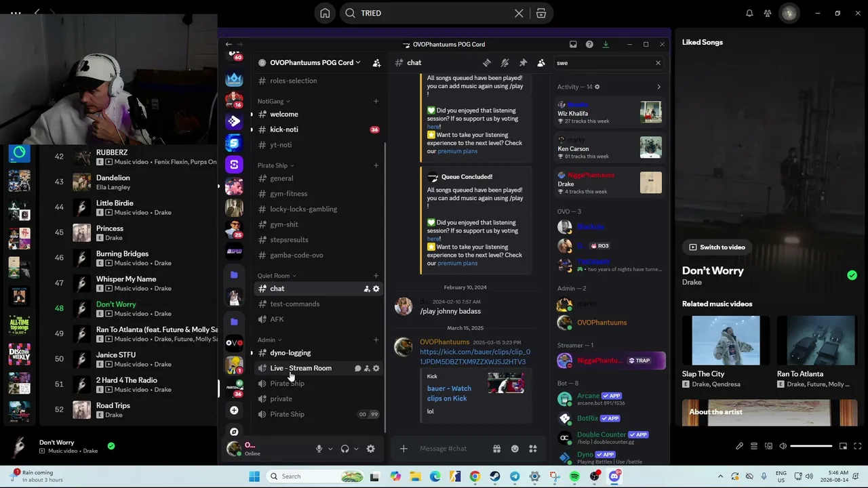Toggle the liked checkmark beside Don't Worry in the now playing panel
Viewport: 868px width, 488px height.
[x=852, y=275]
